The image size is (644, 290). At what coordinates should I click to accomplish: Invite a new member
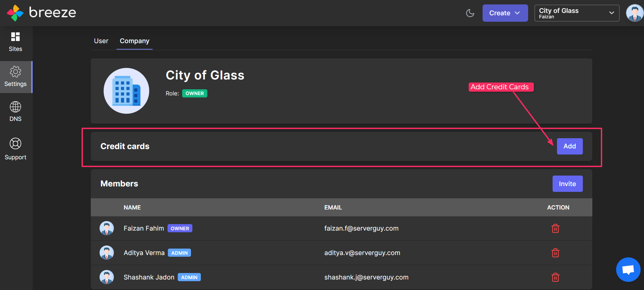(568, 184)
